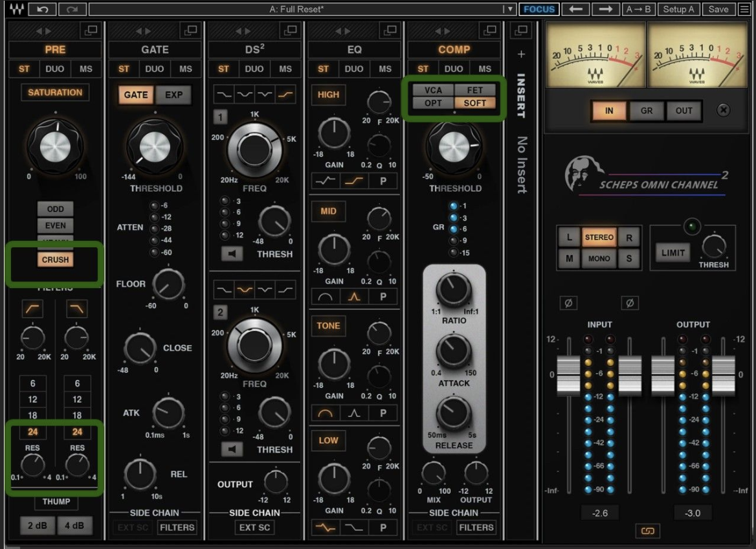The width and height of the screenshot is (756, 549).
Task: Choose EQ TONE wide bell icon
Action: [x=326, y=413]
